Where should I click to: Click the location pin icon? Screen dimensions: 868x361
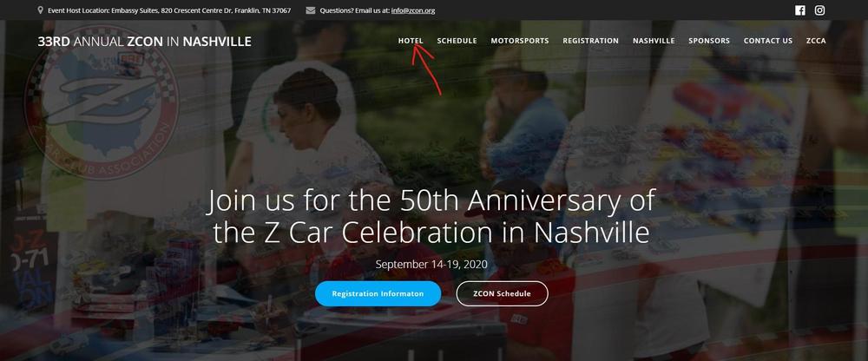click(41, 10)
